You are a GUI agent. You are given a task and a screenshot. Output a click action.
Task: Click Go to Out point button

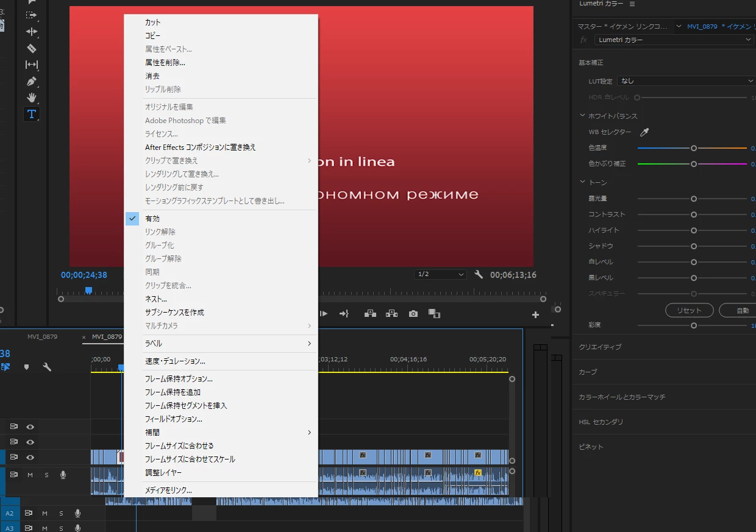344,313
